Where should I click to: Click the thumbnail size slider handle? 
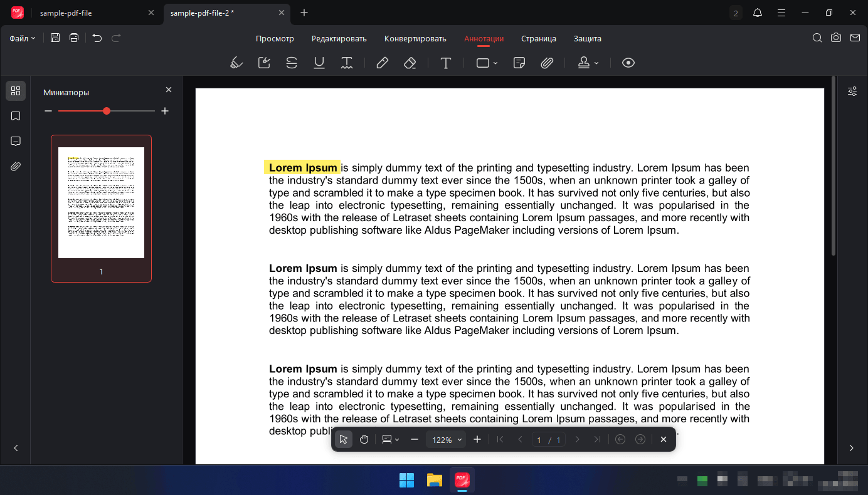pyautogui.click(x=107, y=111)
